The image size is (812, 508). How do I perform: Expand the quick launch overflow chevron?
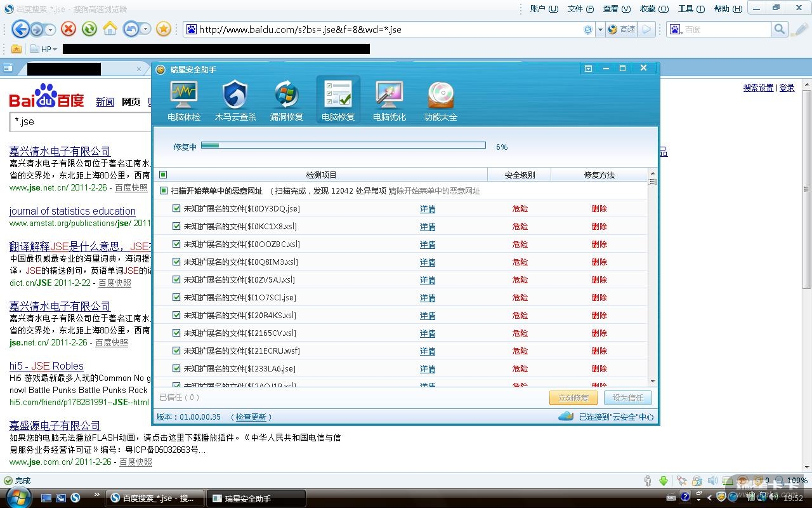tap(97, 495)
